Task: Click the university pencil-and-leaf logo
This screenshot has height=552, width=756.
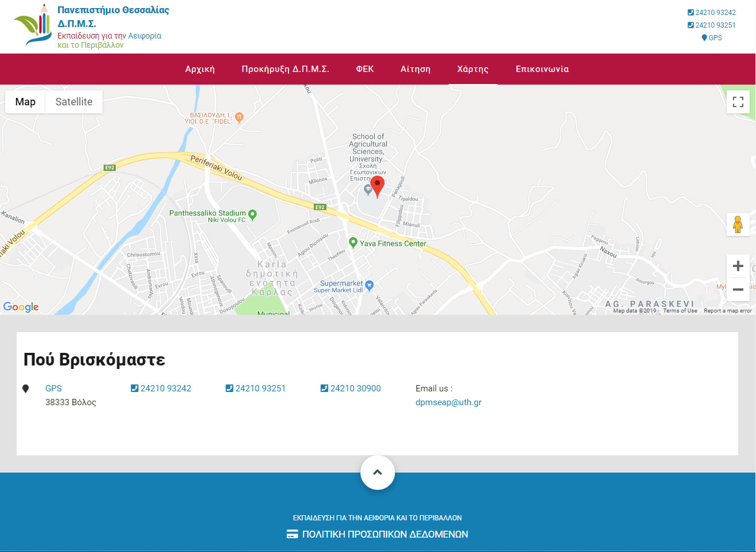Action: (x=32, y=25)
